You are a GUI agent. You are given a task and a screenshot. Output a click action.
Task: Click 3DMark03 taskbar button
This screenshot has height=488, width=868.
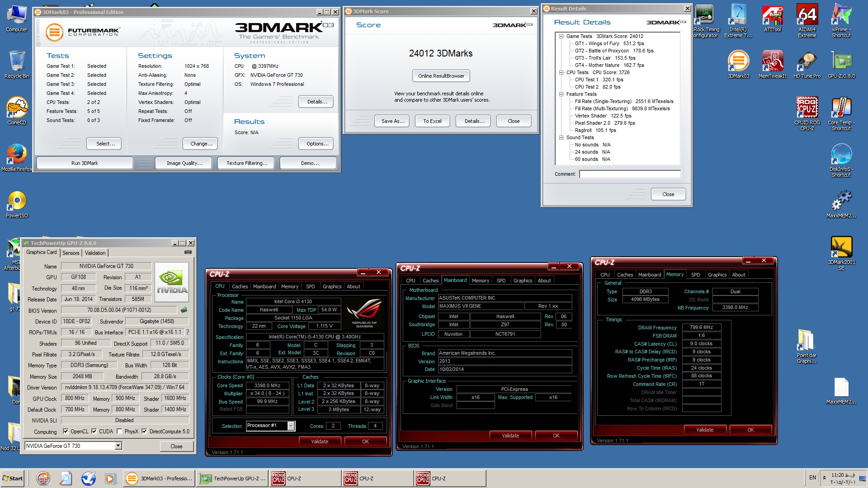(x=159, y=478)
